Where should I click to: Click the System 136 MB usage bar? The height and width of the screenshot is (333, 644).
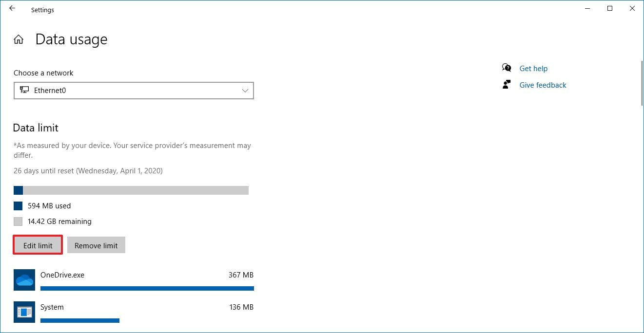[x=80, y=320]
